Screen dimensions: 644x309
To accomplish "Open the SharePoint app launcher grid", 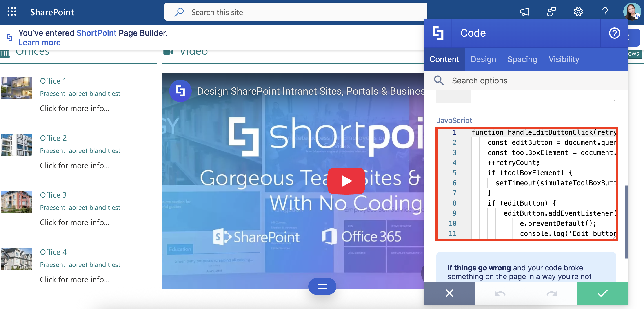I will click(12, 12).
